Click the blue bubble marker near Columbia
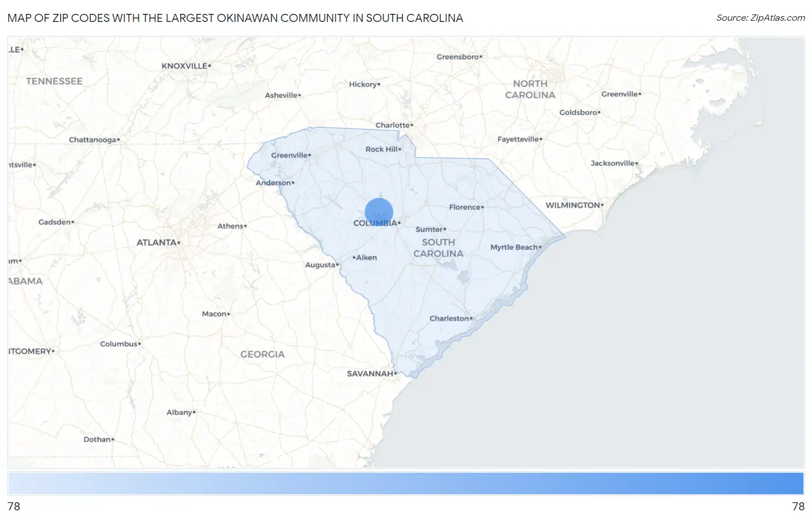This screenshot has width=812, height=519. (379, 212)
